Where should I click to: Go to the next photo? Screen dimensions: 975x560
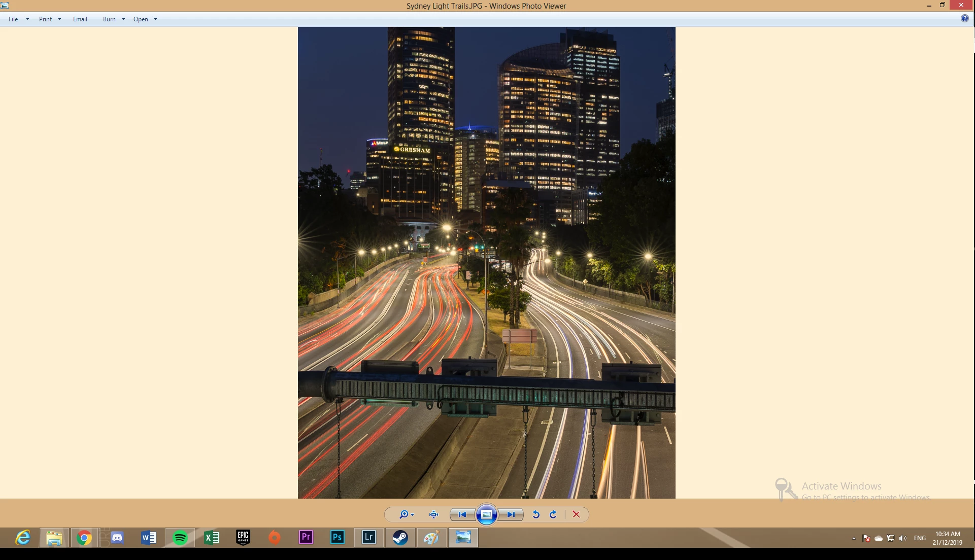coord(511,514)
